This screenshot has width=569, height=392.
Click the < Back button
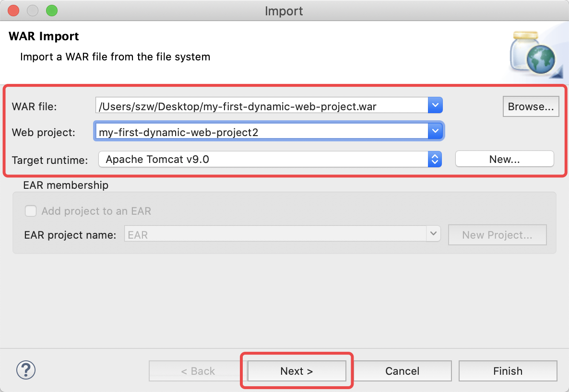198,370
